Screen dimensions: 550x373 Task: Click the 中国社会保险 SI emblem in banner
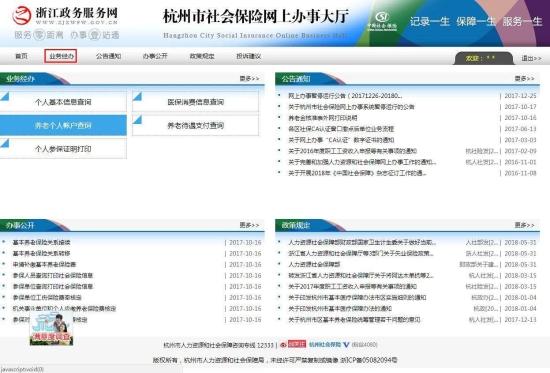382,20
